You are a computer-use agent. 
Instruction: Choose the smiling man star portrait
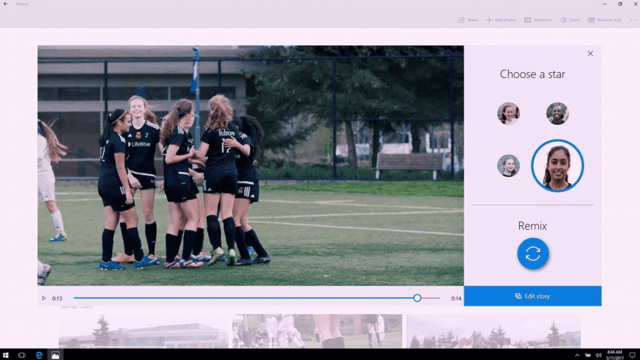(x=557, y=113)
